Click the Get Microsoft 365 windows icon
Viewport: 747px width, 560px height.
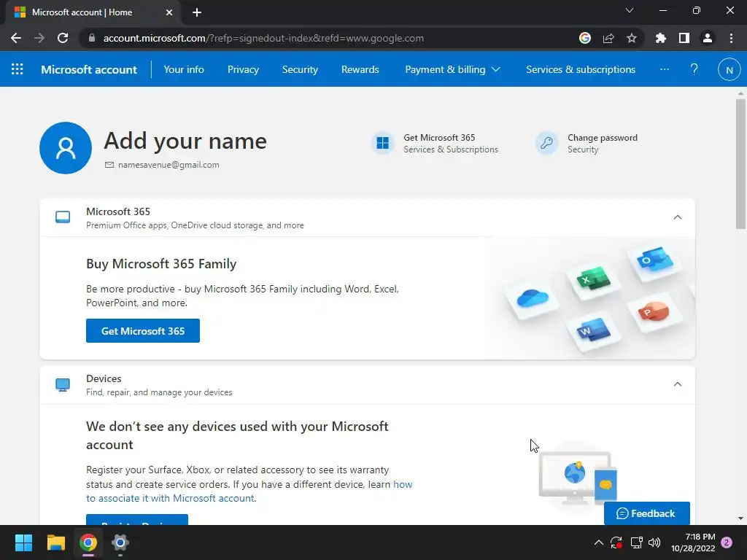[382, 143]
